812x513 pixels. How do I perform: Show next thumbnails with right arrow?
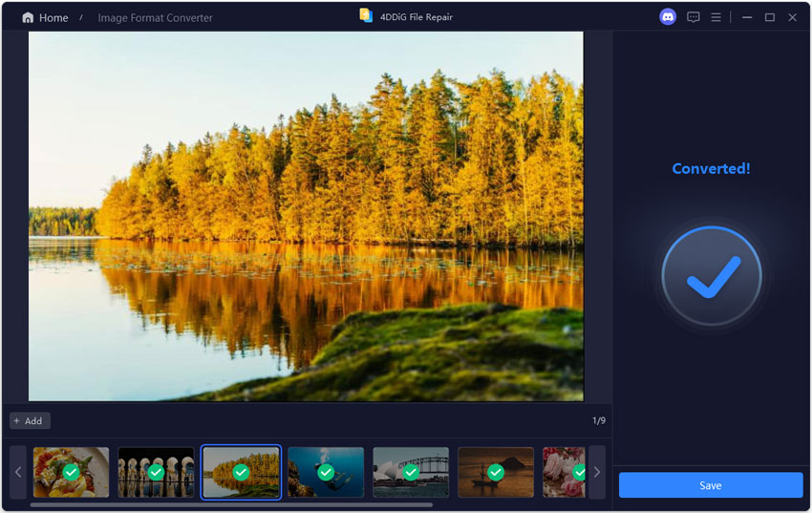point(597,472)
